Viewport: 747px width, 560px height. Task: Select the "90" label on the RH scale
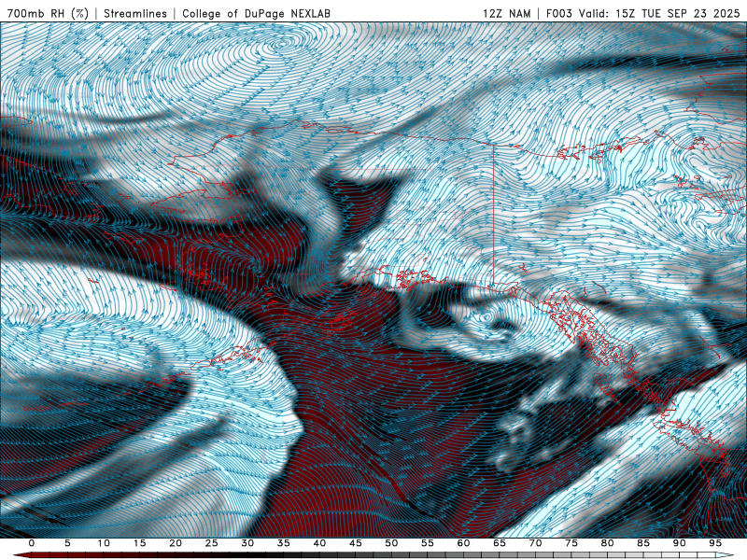(680, 543)
